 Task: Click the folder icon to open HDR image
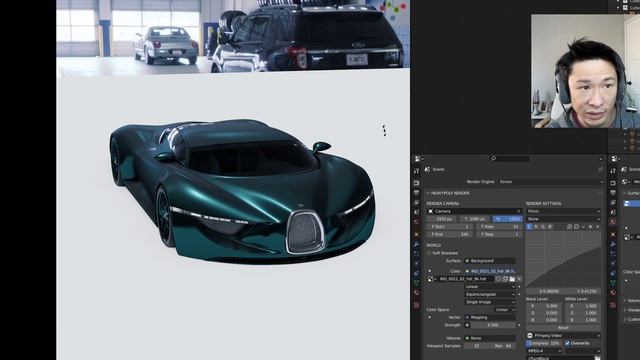click(512, 279)
